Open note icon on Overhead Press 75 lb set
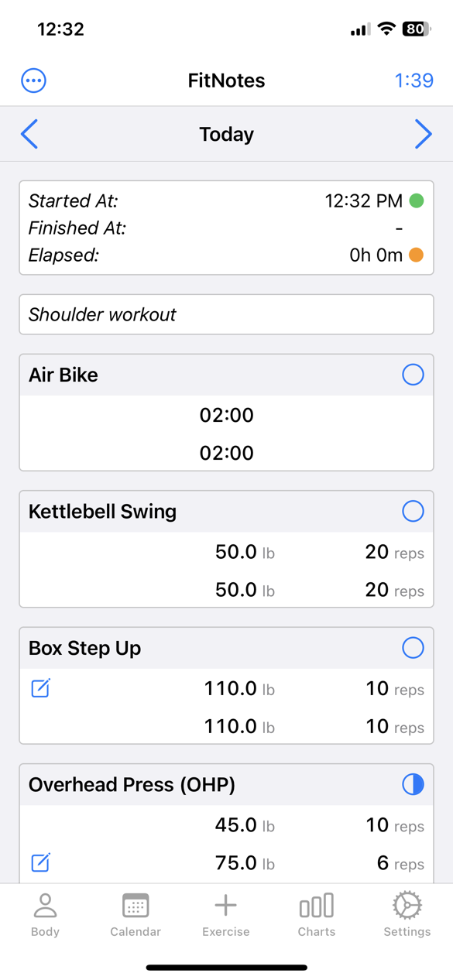 click(x=41, y=862)
